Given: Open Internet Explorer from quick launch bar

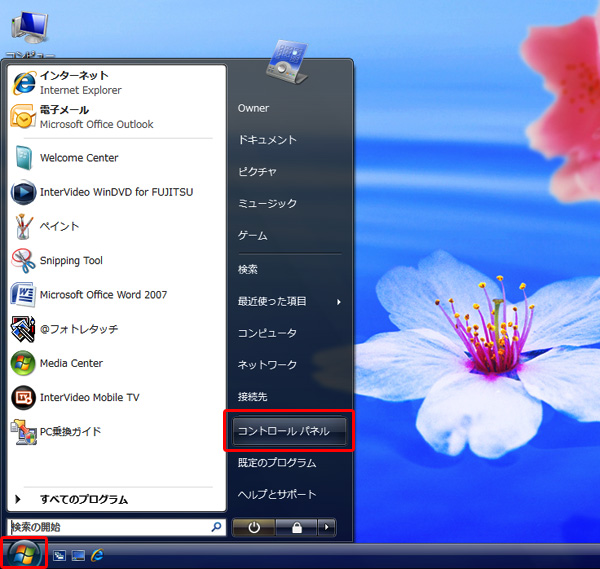Looking at the screenshot, I should (97, 555).
